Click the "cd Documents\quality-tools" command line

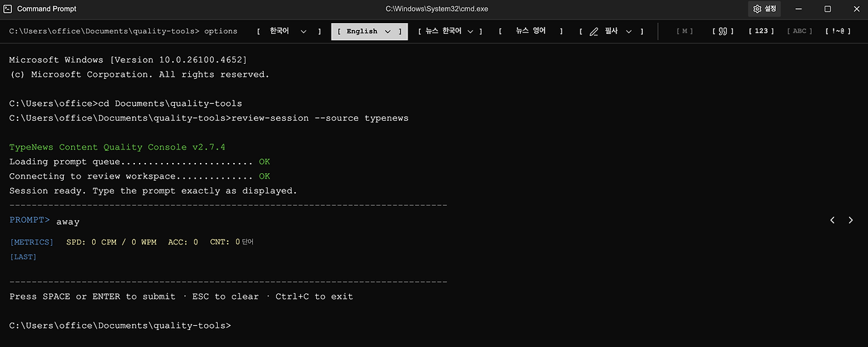tap(125, 103)
